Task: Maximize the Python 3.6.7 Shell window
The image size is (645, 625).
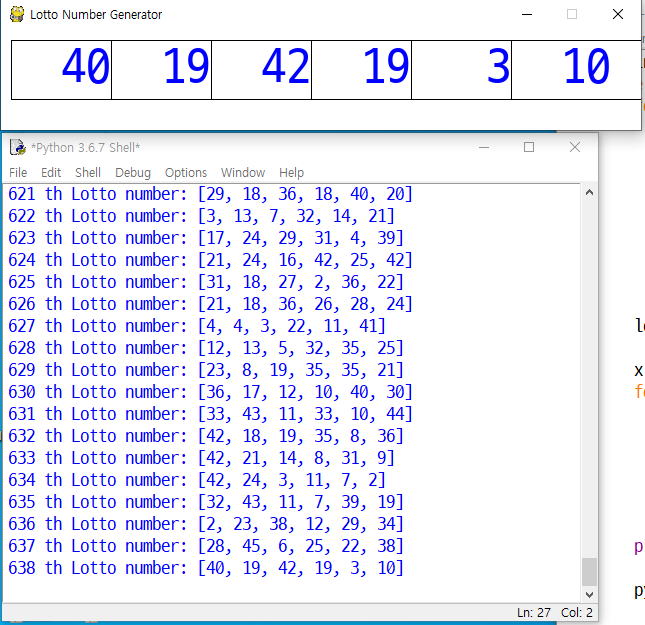Action: (529, 147)
